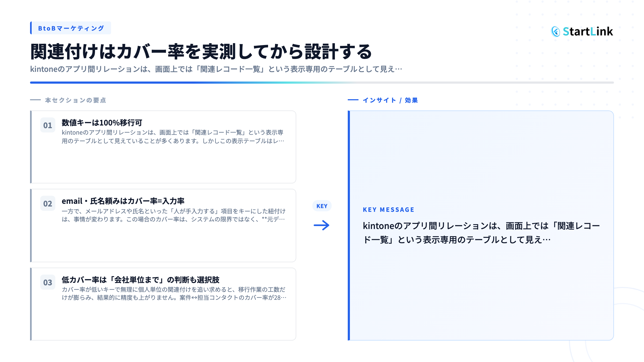Click card 01 description about 関連レコード一覧
Viewport: 644px width, 362px height.
[x=173, y=137]
